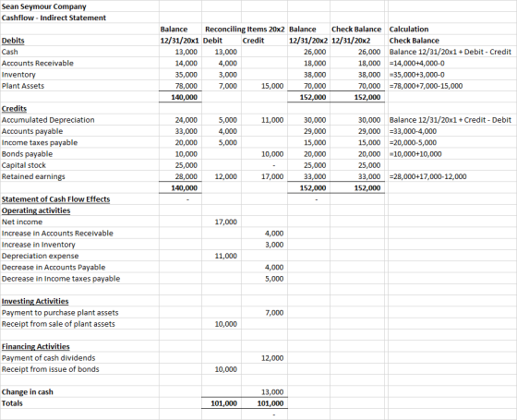
Task: Click 'Payment to purchase plant assets' label
Action: [x=60, y=313]
